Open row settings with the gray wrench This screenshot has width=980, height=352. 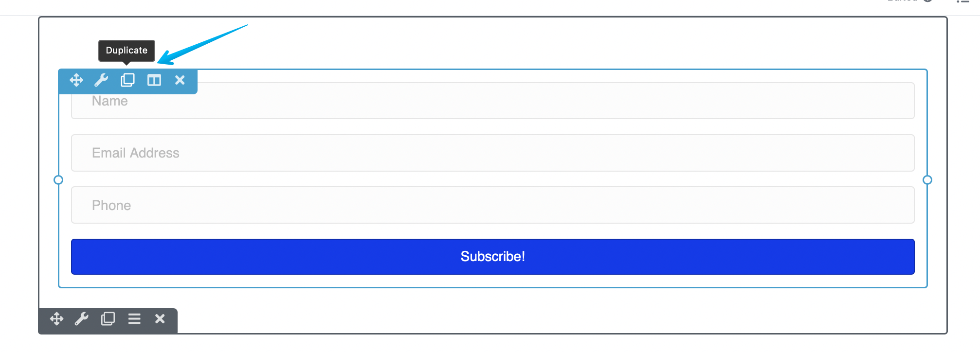click(82, 319)
